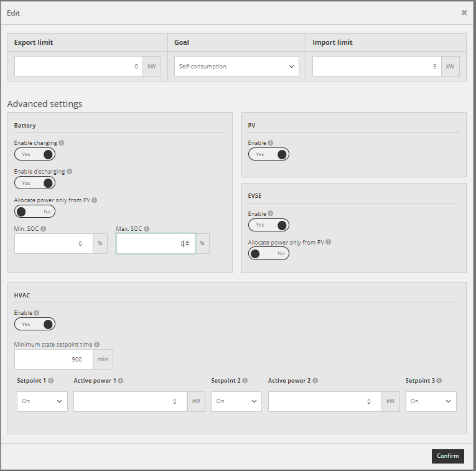The width and height of the screenshot is (476, 471).
Task: Show Active power 2 info icon
Action: [315, 381]
